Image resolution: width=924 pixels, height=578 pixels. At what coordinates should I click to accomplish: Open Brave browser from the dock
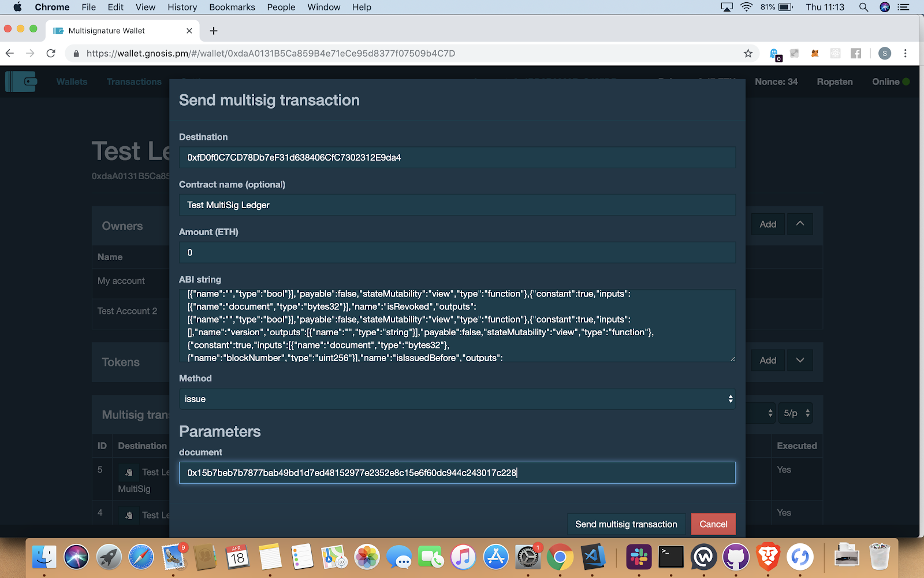click(767, 557)
